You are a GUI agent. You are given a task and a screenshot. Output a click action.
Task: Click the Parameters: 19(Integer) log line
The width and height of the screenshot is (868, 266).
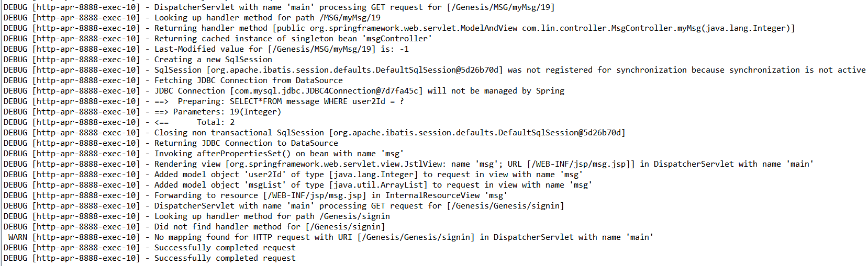(x=218, y=112)
